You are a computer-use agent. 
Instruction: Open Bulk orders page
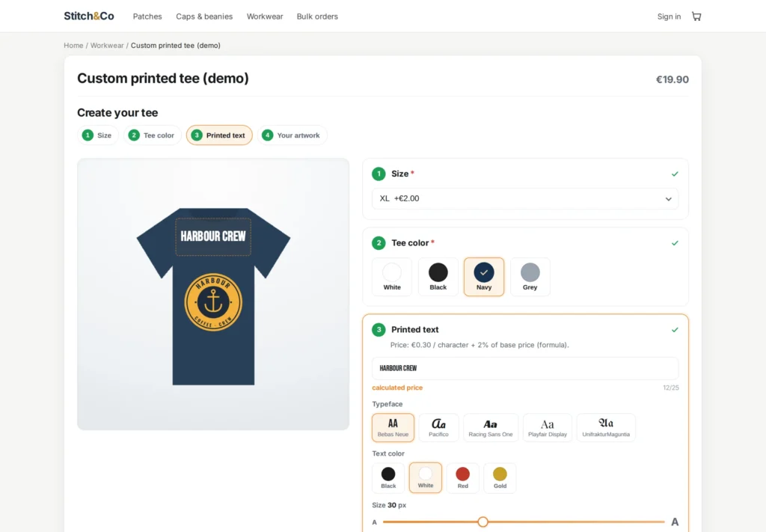click(317, 16)
